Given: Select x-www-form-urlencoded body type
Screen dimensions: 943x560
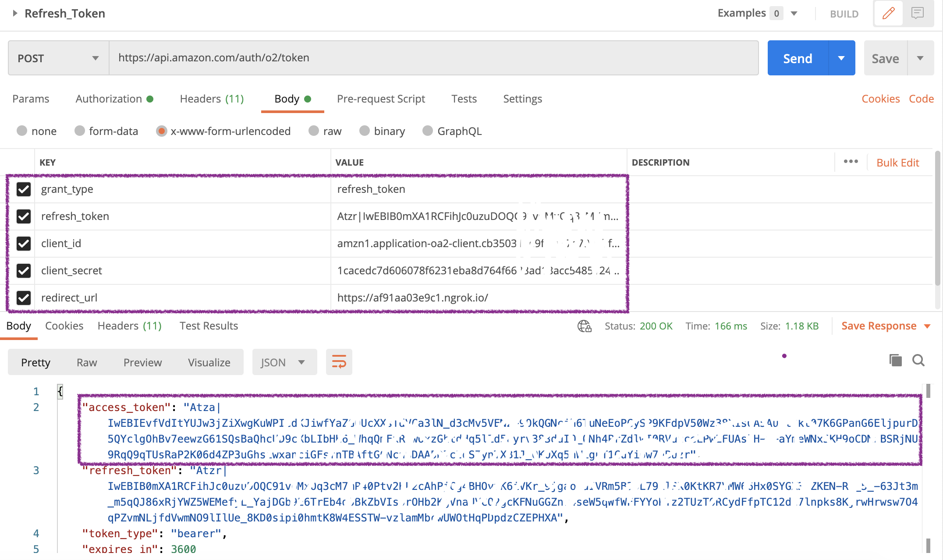Looking at the screenshot, I should (161, 131).
